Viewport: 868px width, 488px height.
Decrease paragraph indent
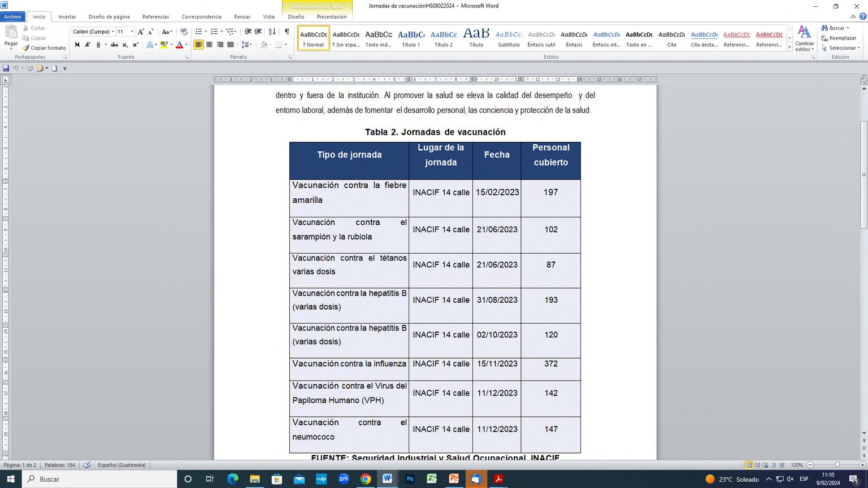click(x=248, y=32)
